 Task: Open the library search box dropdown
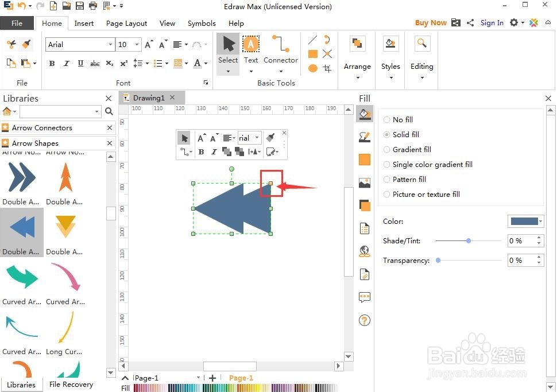pyautogui.click(x=96, y=111)
